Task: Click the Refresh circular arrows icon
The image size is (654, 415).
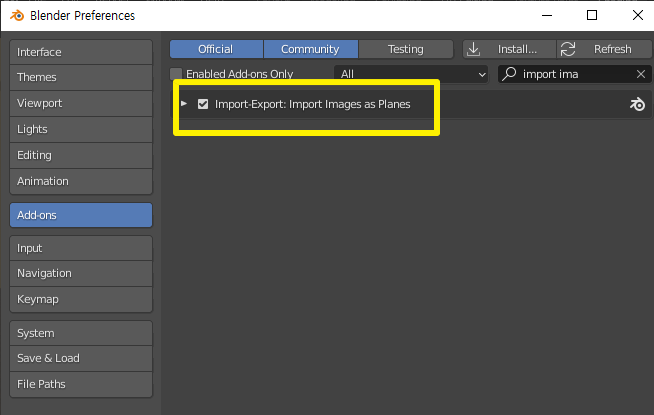Action: coord(568,49)
